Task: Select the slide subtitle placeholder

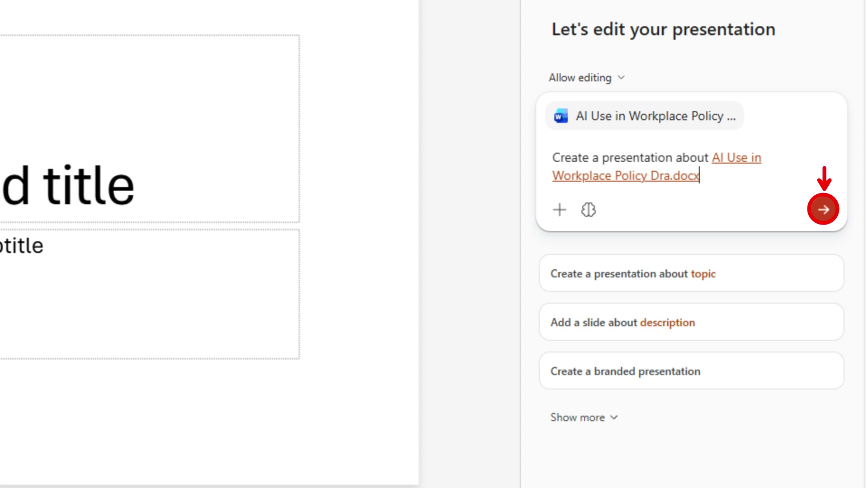Action: pyautogui.click(x=150, y=294)
